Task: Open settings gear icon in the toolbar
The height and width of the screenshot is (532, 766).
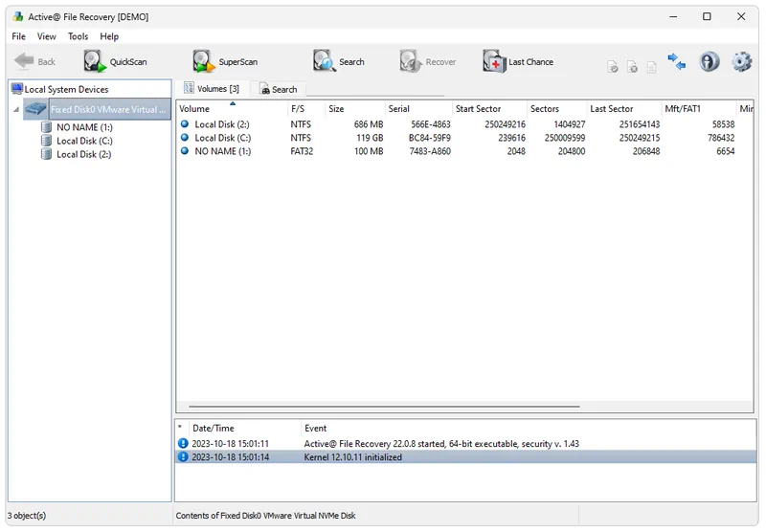Action: point(741,62)
